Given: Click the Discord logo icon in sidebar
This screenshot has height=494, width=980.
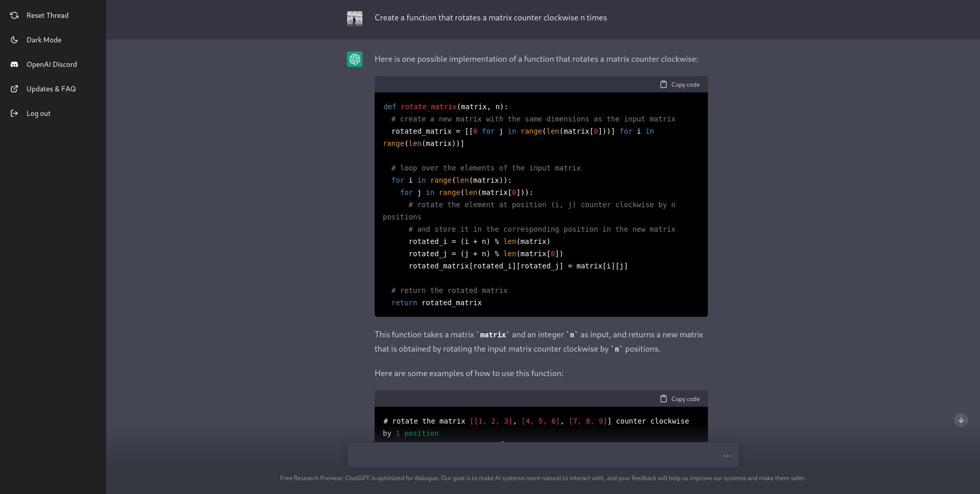Looking at the screenshot, I should (x=14, y=64).
